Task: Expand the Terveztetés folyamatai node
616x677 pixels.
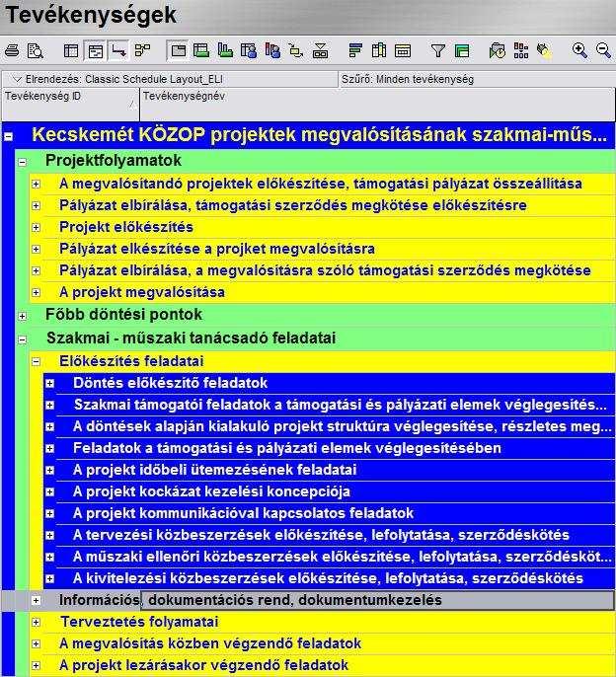Action: (37, 622)
